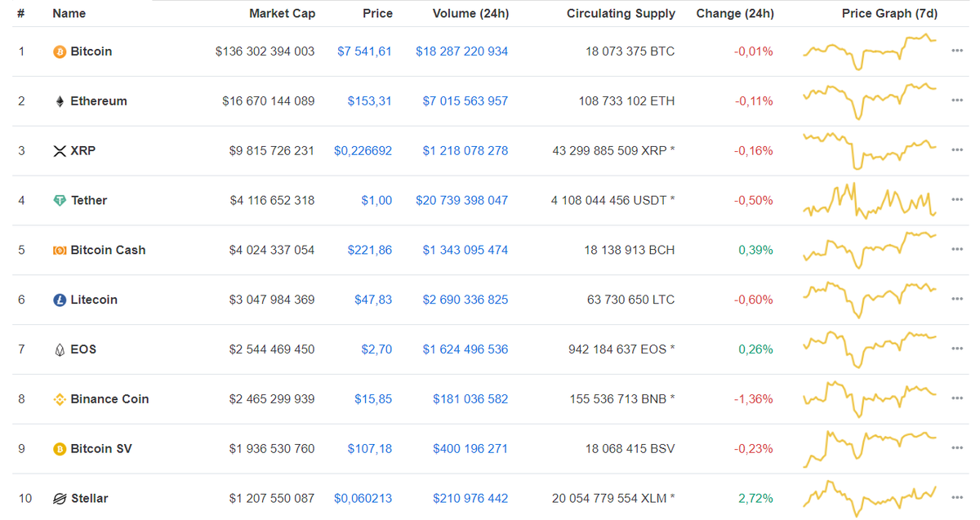
Task: Open Stellar 7-day price graph
Action: click(870, 499)
